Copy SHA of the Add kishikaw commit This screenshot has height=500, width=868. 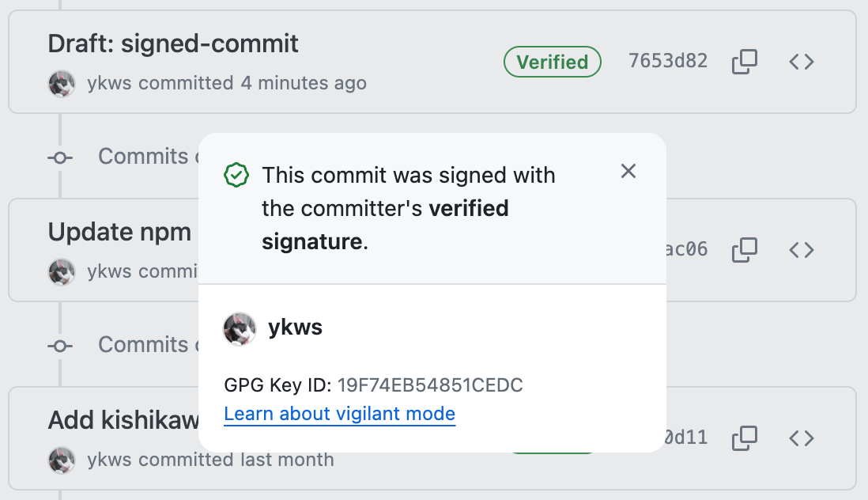(x=745, y=438)
